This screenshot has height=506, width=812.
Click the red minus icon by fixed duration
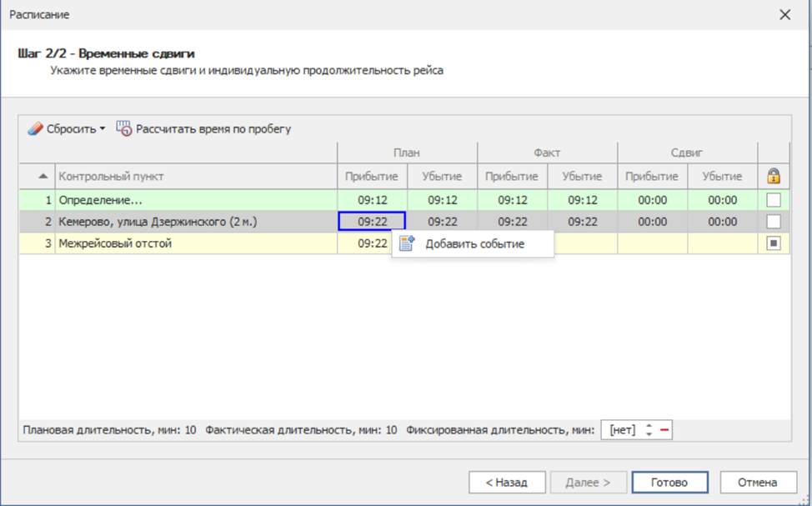click(664, 430)
